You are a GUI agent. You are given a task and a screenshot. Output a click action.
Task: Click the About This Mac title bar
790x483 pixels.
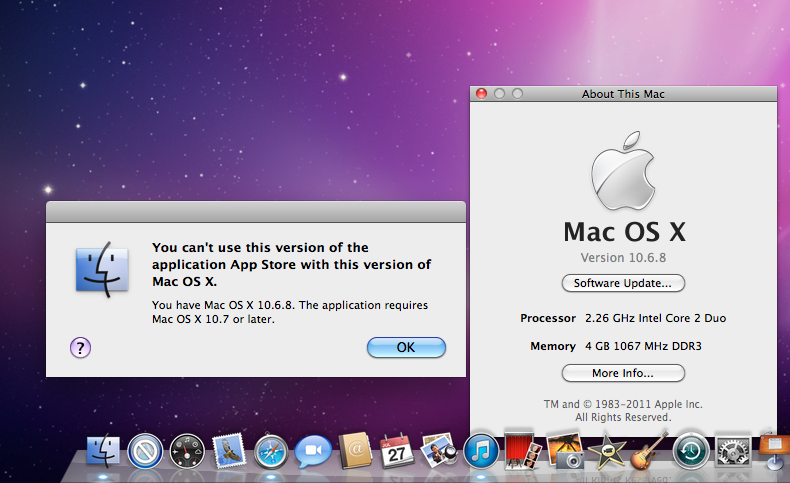[x=623, y=94]
